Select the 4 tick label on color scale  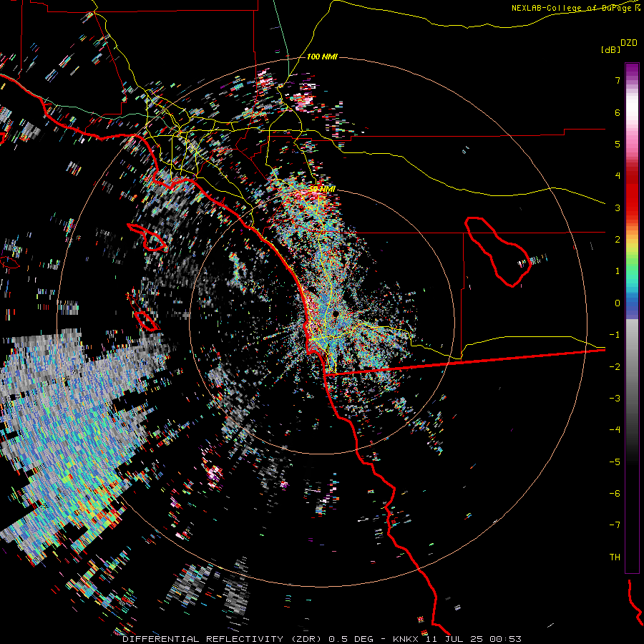[618, 176]
